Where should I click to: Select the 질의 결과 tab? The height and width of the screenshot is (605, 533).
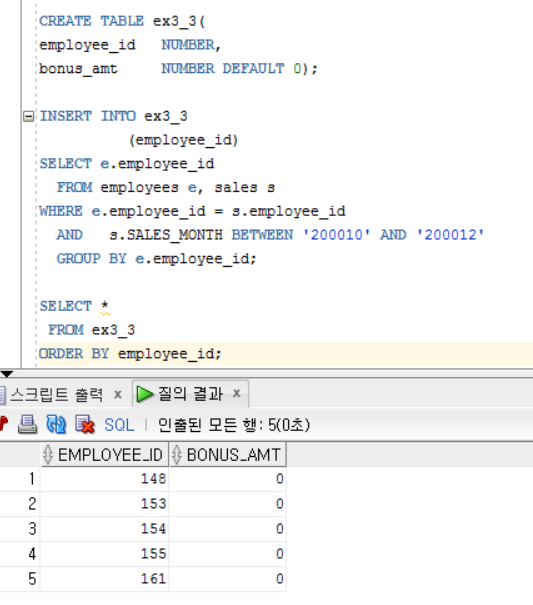(x=190, y=394)
